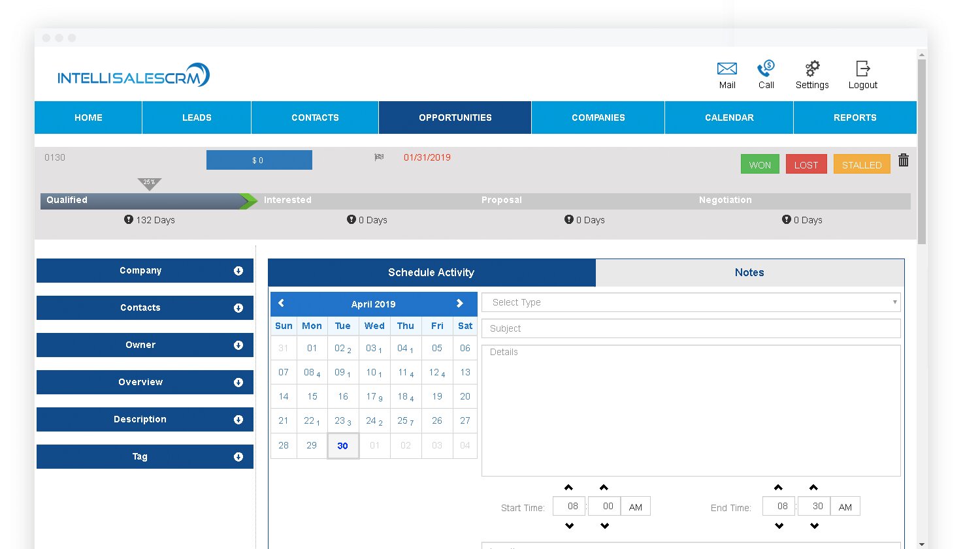The width and height of the screenshot is (980, 549).
Task: Click the Subject input field
Action: pos(691,328)
